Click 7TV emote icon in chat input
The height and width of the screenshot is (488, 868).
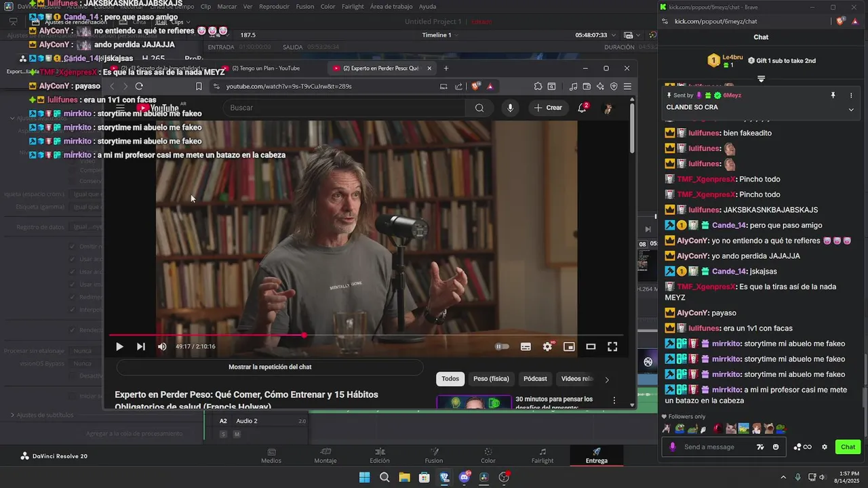tap(760, 447)
